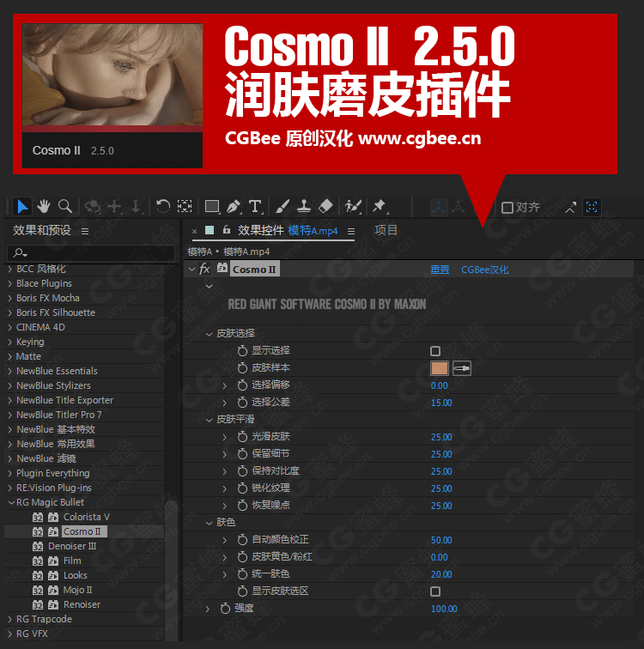The image size is (644, 649).
Task: Expand the 自动颜色校正 property
Action: click(x=225, y=540)
